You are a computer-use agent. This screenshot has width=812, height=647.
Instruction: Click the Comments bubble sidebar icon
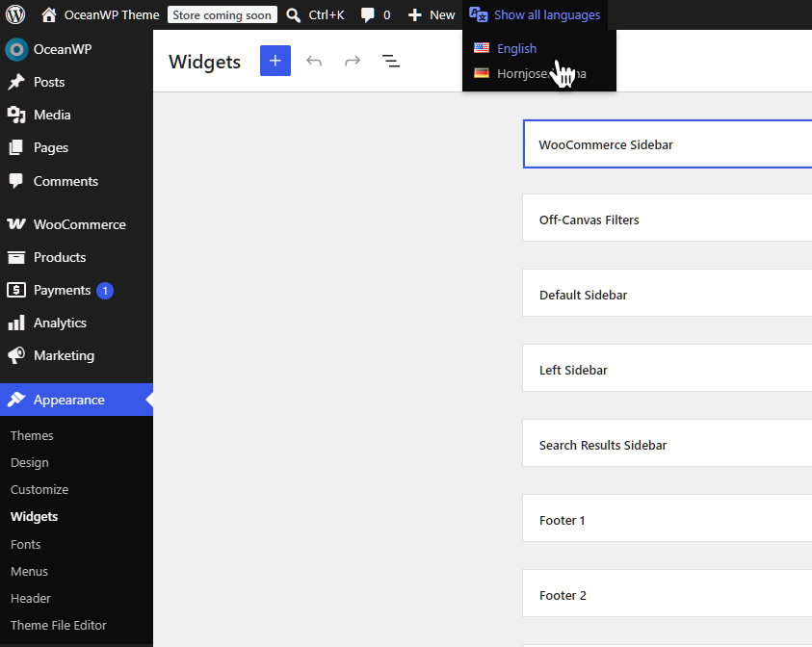[x=16, y=181]
